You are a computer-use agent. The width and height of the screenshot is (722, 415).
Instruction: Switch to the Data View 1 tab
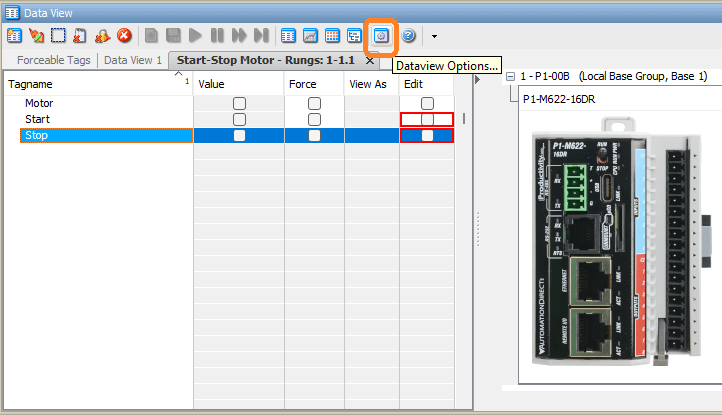coord(132,60)
